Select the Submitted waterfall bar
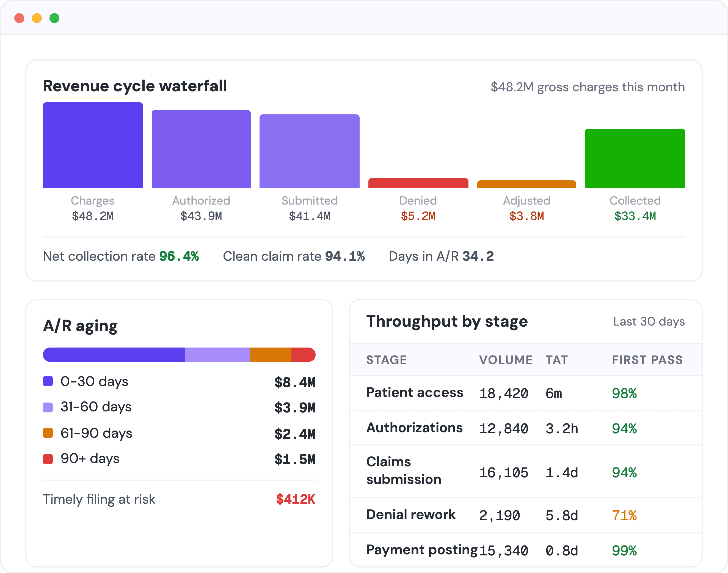 click(x=309, y=151)
